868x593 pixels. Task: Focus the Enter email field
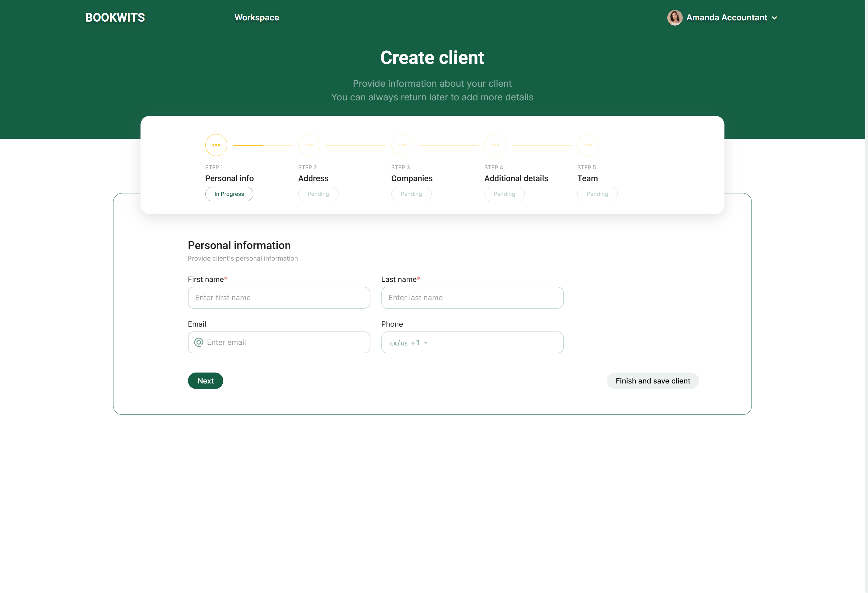coord(279,342)
